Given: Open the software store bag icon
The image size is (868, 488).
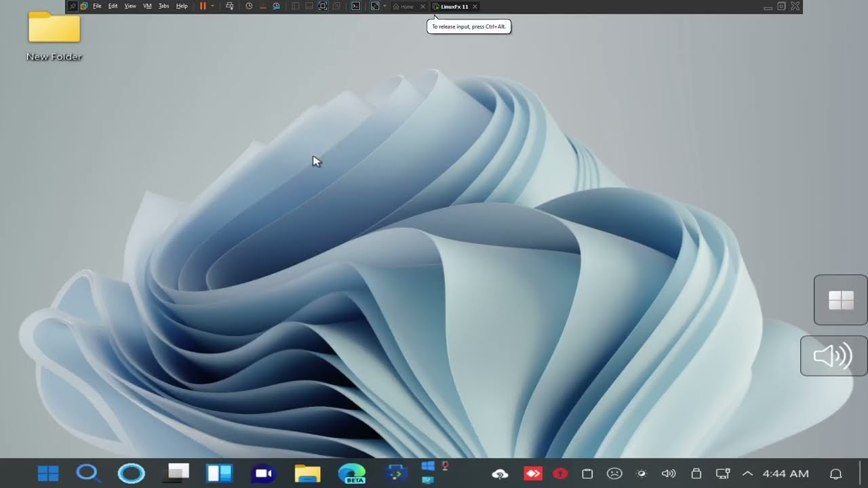Looking at the screenshot, I should point(396,473).
